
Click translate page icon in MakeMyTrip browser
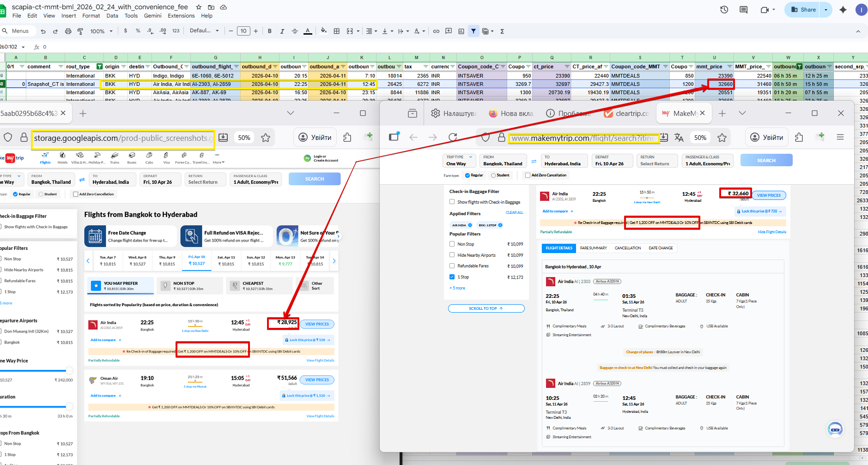pos(679,137)
